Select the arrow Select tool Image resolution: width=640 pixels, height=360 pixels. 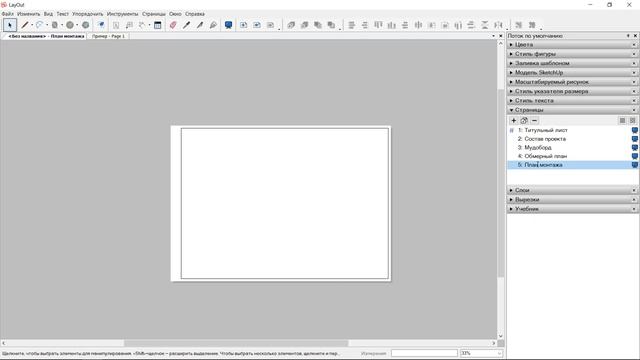pos(10,25)
